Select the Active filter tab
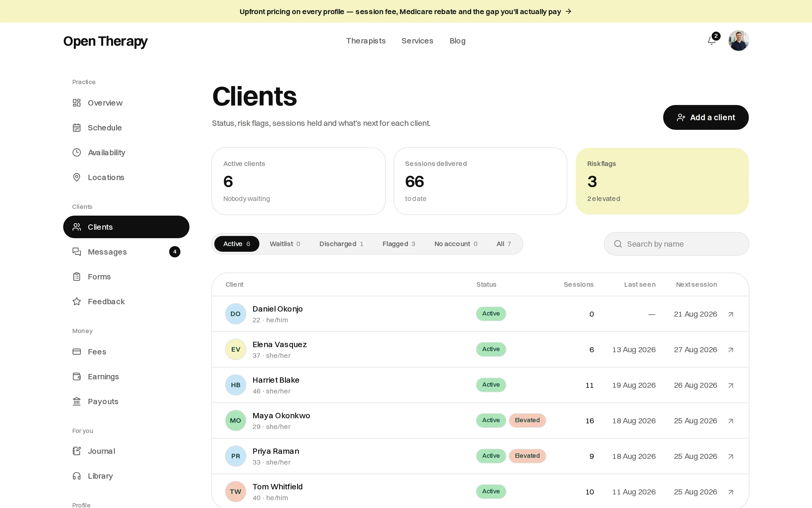This screenshot has height=508, width=812. (237, 244)
